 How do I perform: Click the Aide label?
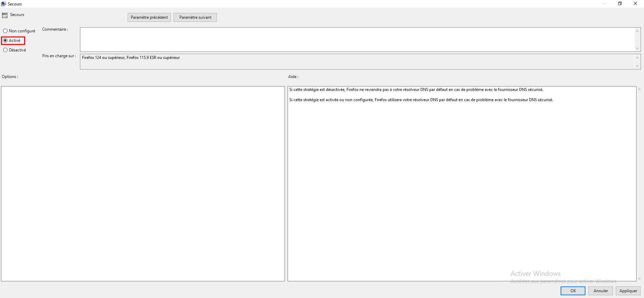pos(293,77)
